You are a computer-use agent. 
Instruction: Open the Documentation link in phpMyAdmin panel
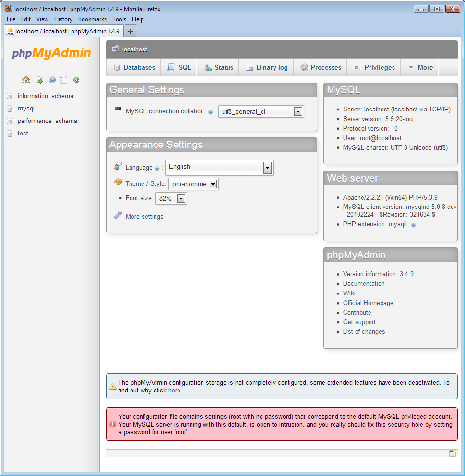(364, 283)
